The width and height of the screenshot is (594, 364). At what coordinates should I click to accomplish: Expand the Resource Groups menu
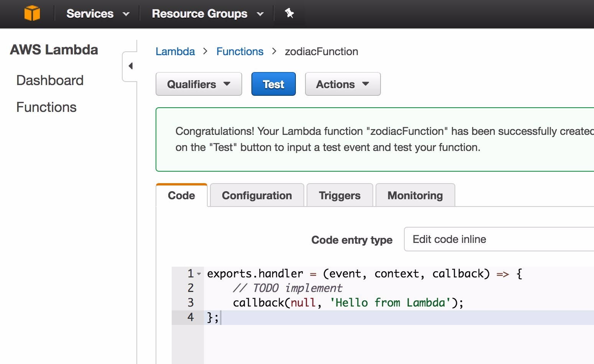207,14
